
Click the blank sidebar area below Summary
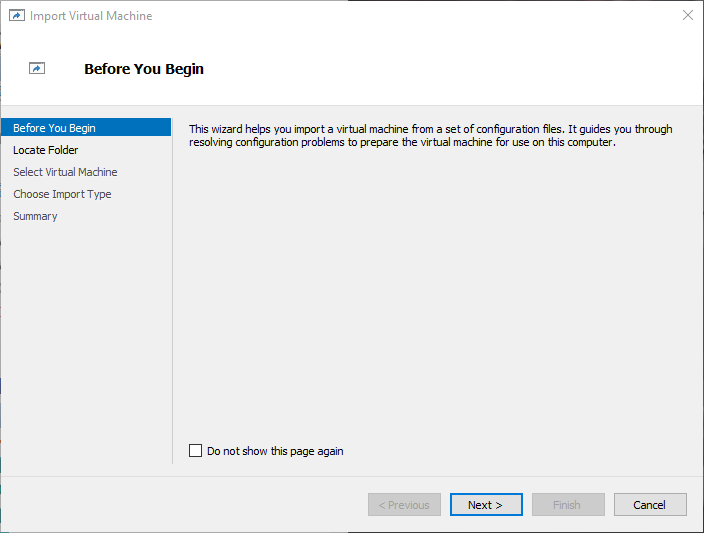point(86,341)
